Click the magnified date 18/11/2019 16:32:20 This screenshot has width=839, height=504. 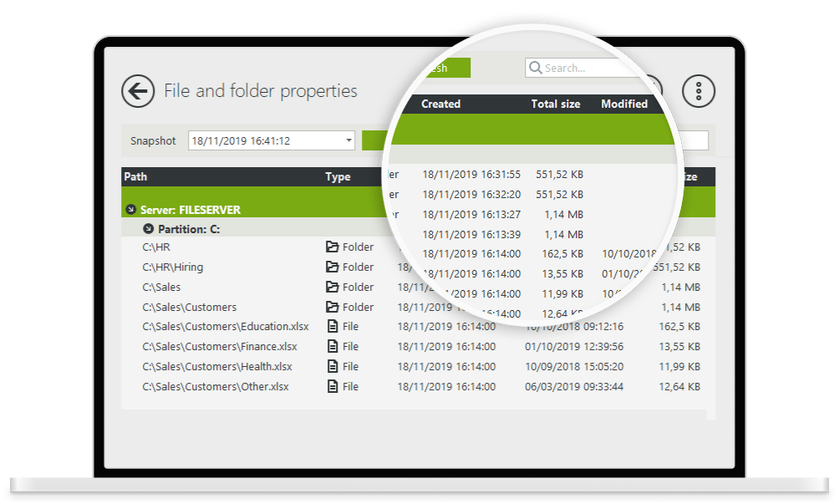471,194
